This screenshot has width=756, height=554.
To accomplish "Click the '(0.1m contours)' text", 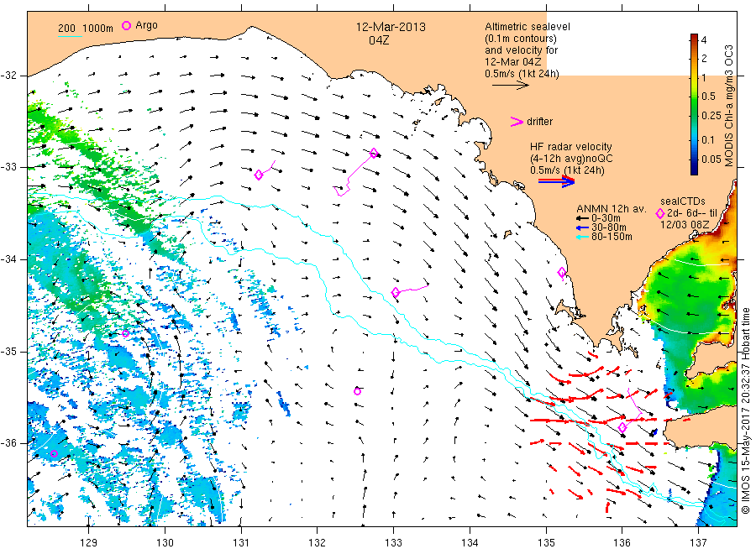I will 521,39.
